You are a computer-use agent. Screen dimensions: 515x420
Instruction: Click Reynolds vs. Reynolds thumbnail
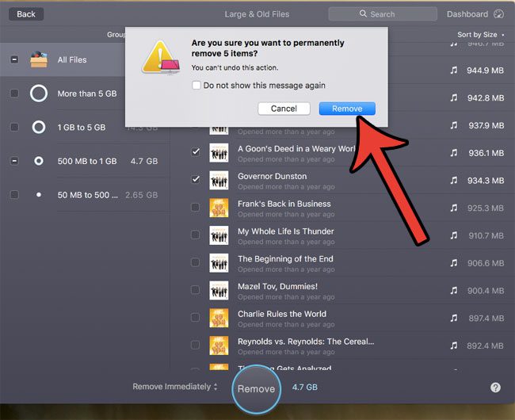click(219, 346)
